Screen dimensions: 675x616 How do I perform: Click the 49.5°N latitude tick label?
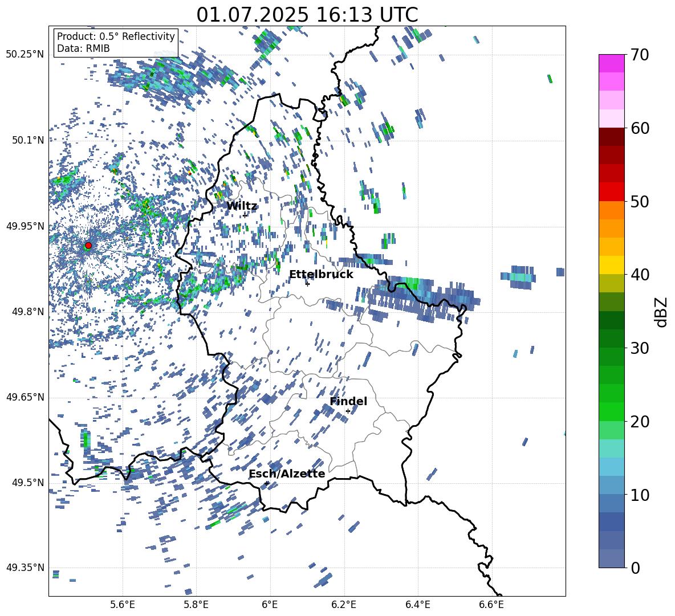[29, 483]
